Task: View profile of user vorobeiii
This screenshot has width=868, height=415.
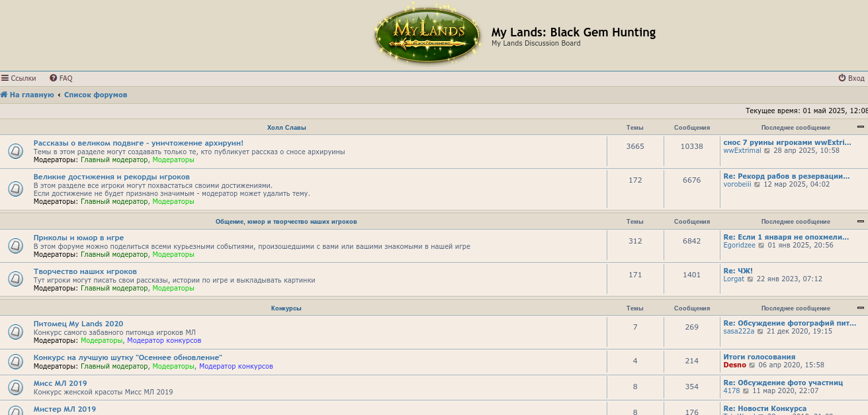Action: point(738,185)
